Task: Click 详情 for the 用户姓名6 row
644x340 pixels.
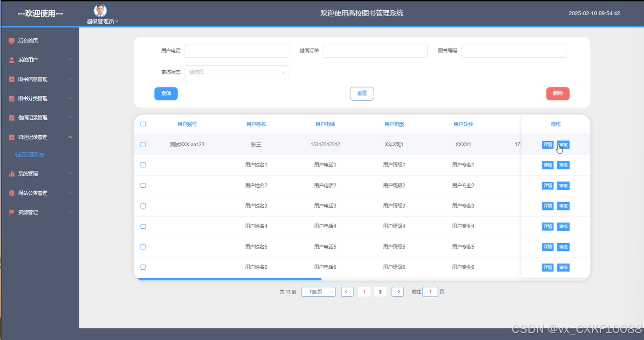Action: pos(548,267)
